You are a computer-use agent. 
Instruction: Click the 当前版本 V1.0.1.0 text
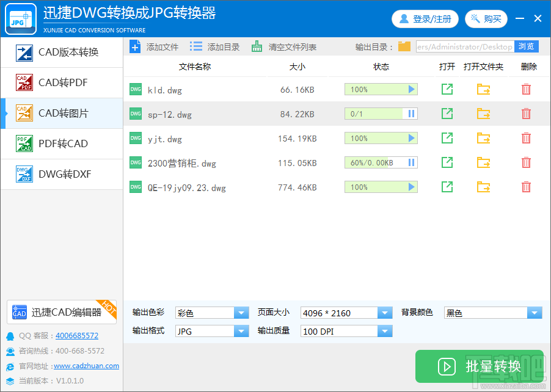coord(51,381)
